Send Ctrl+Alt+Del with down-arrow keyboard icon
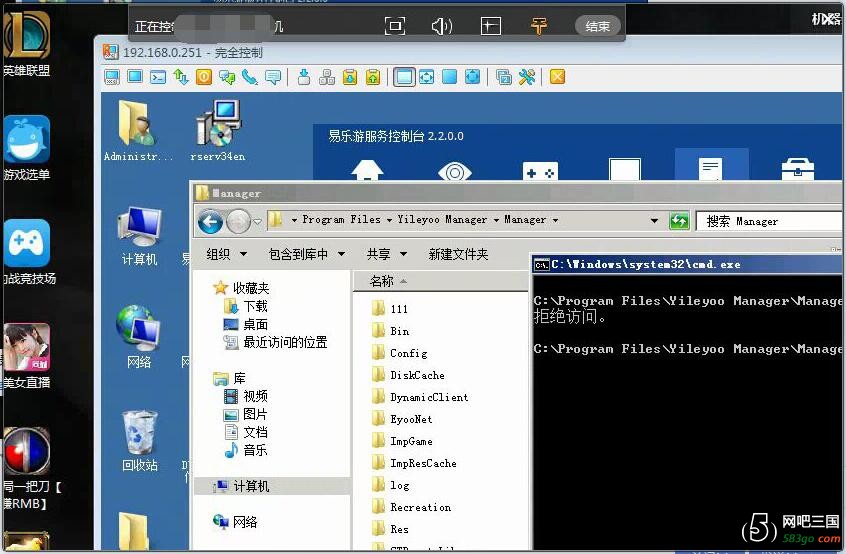Screen dimensions: 846x554 pos(304,78)
